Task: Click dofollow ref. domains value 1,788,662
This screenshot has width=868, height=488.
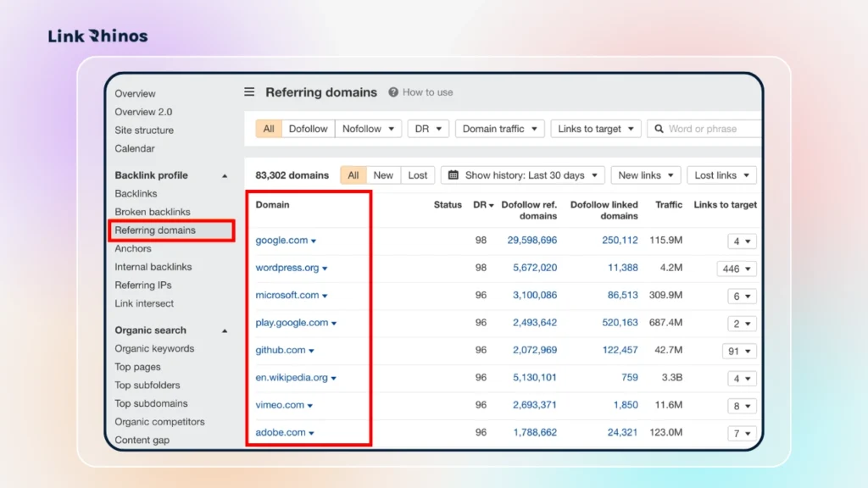Action: [535, 432]
